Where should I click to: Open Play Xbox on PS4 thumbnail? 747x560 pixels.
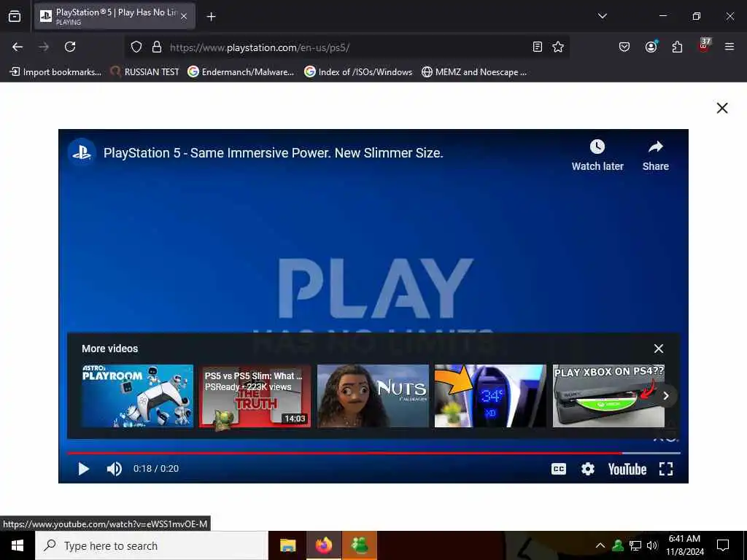pos(608,396)
